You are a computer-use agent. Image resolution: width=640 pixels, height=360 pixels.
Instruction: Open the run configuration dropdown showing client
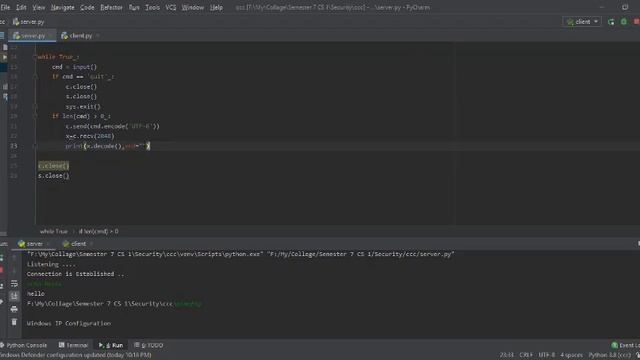point(582,22)
